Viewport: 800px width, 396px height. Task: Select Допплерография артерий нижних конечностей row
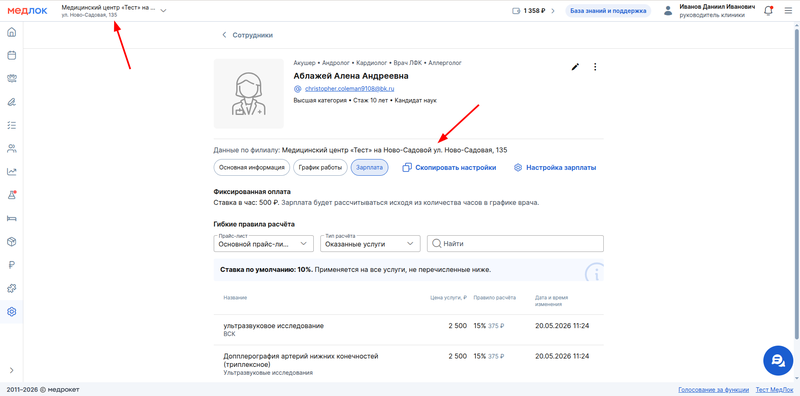pyautogui.click(x=408, y=363)
